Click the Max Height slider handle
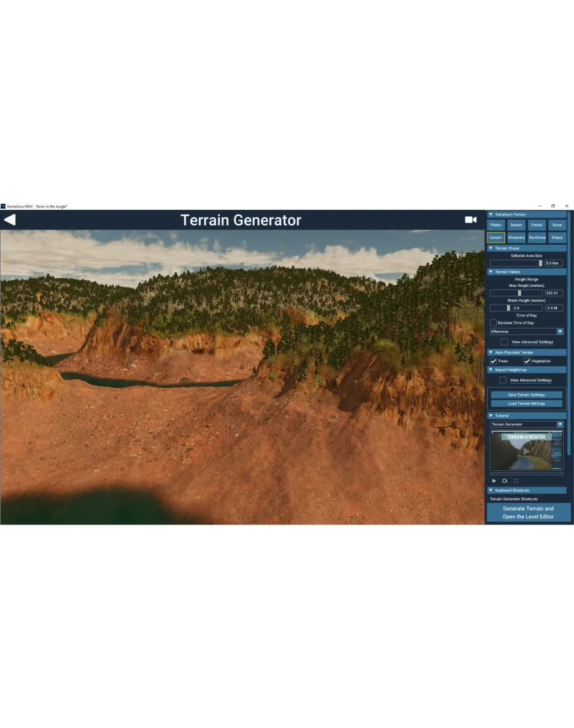 (x=520, y=293)
